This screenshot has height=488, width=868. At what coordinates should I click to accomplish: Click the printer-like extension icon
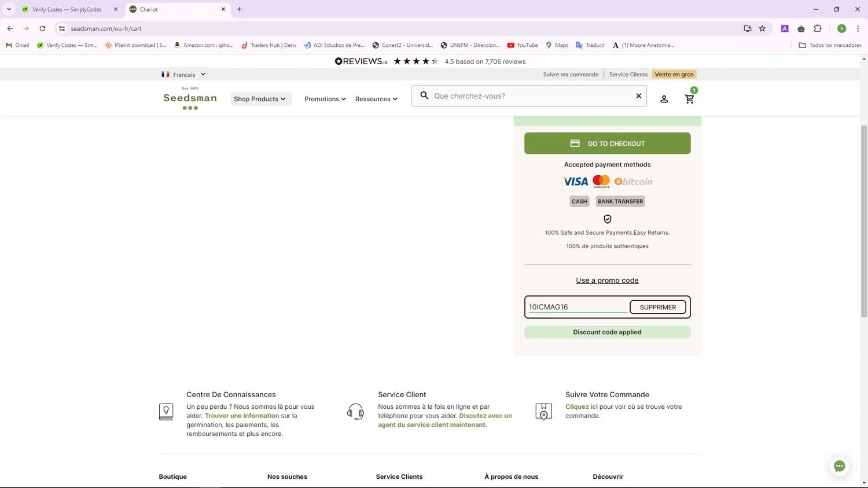[x=801, y=28]
